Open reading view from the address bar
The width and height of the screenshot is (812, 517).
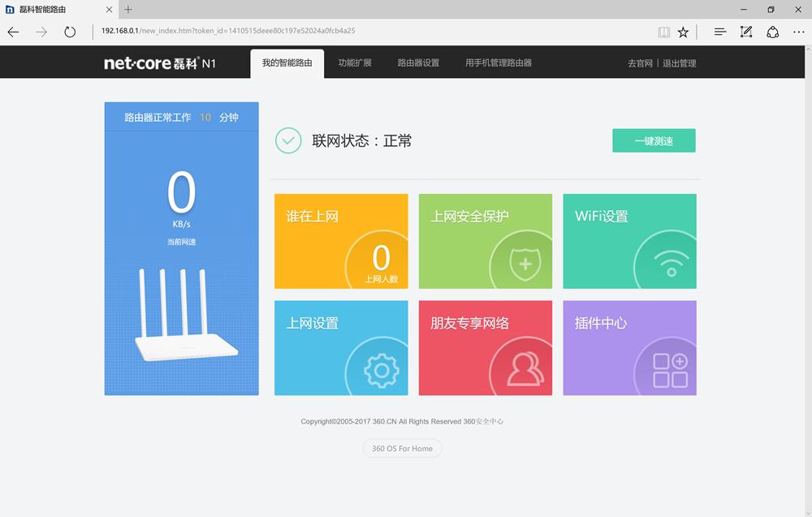(x=663, y=32)
